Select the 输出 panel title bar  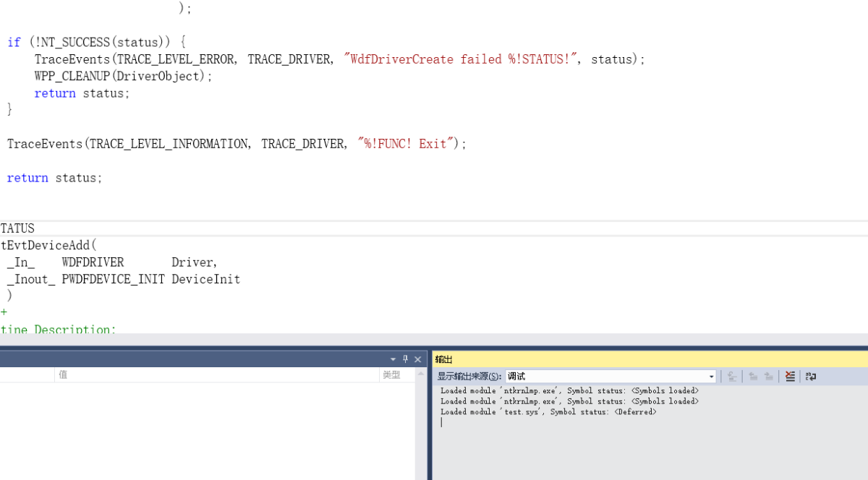(650, 359)
